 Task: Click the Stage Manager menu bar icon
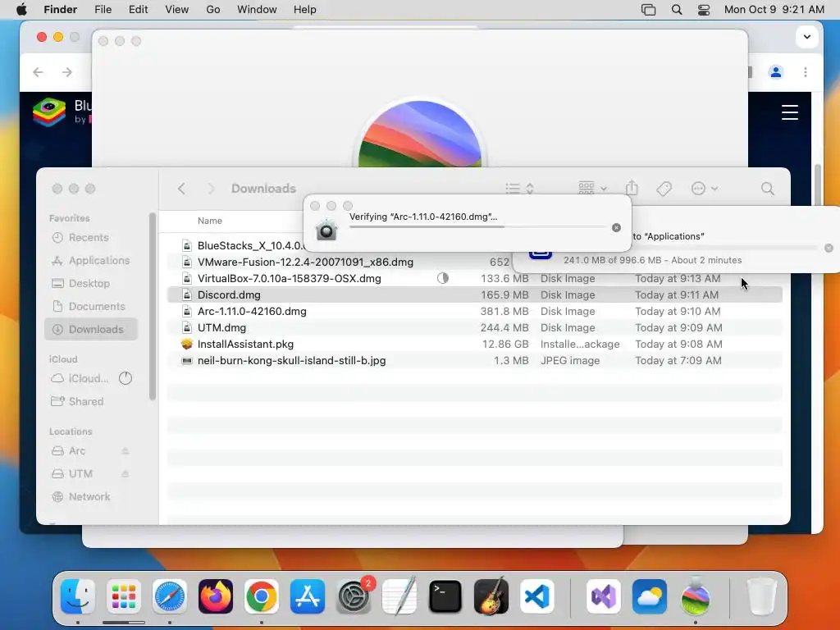tap(648, 10)
